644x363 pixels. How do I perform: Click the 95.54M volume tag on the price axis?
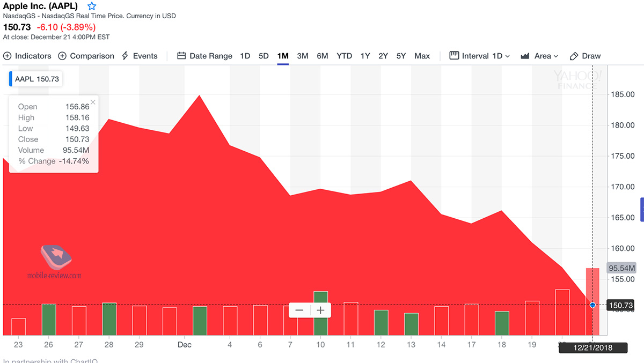click(621, 268)
